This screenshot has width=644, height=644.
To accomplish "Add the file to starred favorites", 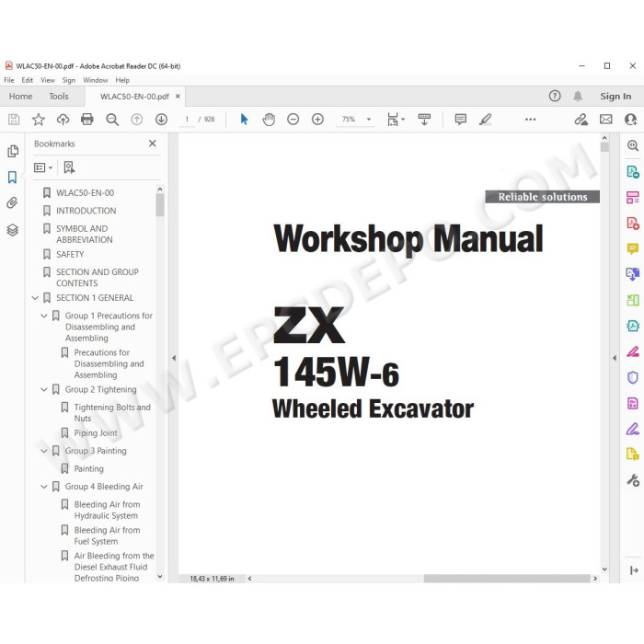I will coord(39,119).
